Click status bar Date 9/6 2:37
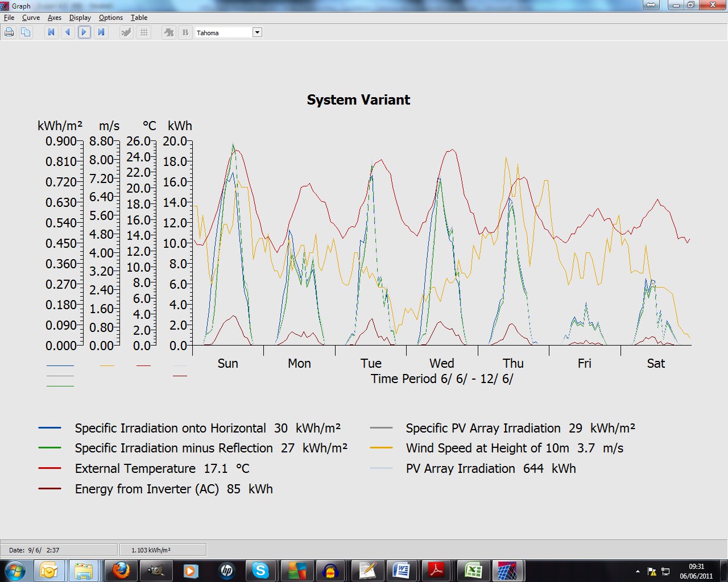The width and height of the screenshot is (728, 582). tap(59, 550)
